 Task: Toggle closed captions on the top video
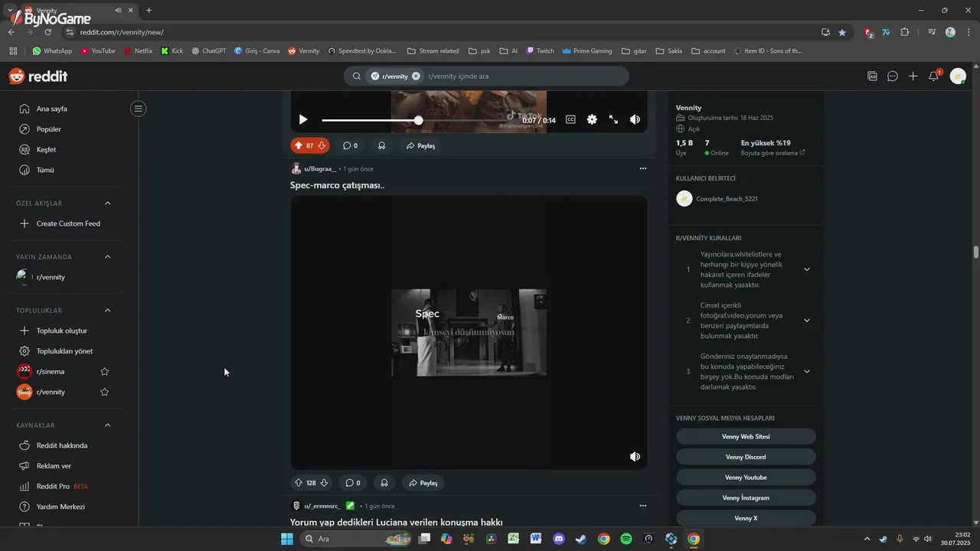tap(570, 119)
